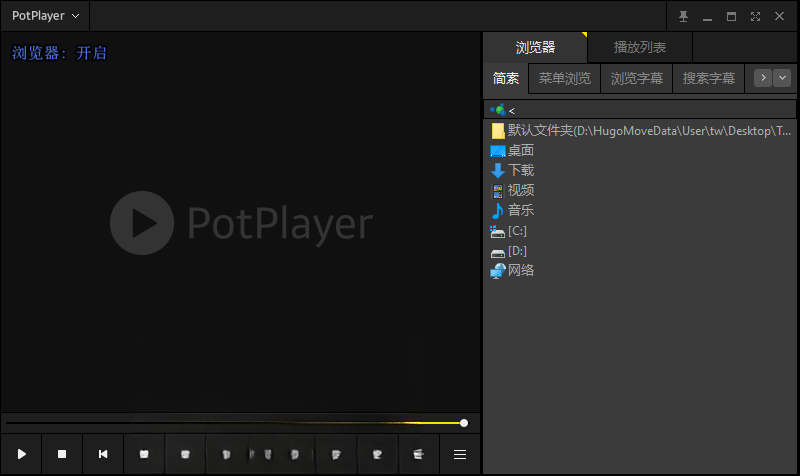
Task: Open the 浏览字幕 sub-tab
Action: (x=637, y=78)
